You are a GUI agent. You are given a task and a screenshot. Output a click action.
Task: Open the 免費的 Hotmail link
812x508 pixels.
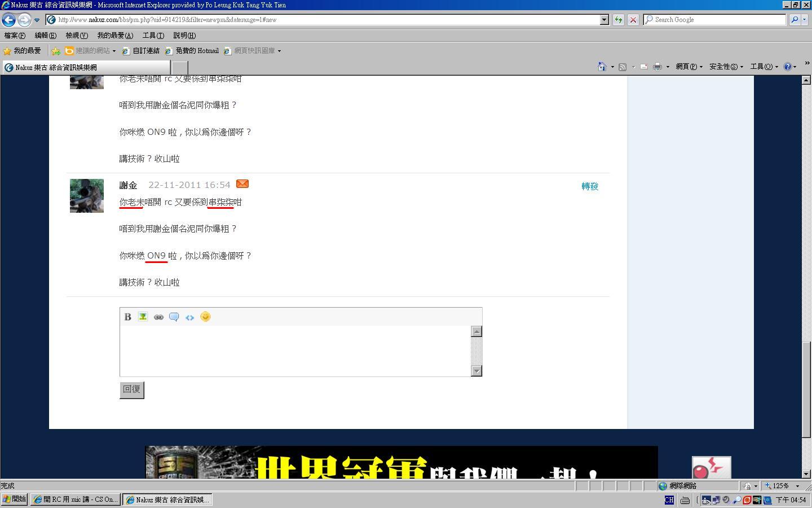coord(192,51)
